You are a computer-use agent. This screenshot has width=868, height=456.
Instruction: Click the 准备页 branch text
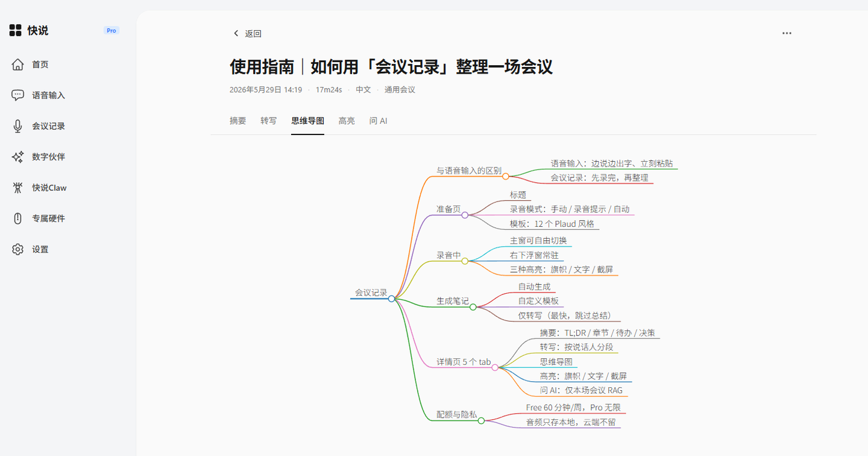click(x=448, y=209)
